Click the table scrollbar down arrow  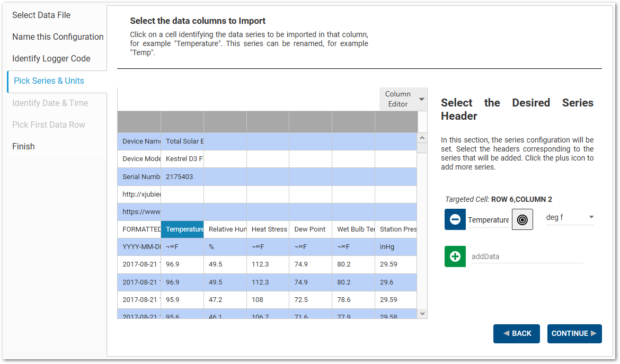point(422,314)
